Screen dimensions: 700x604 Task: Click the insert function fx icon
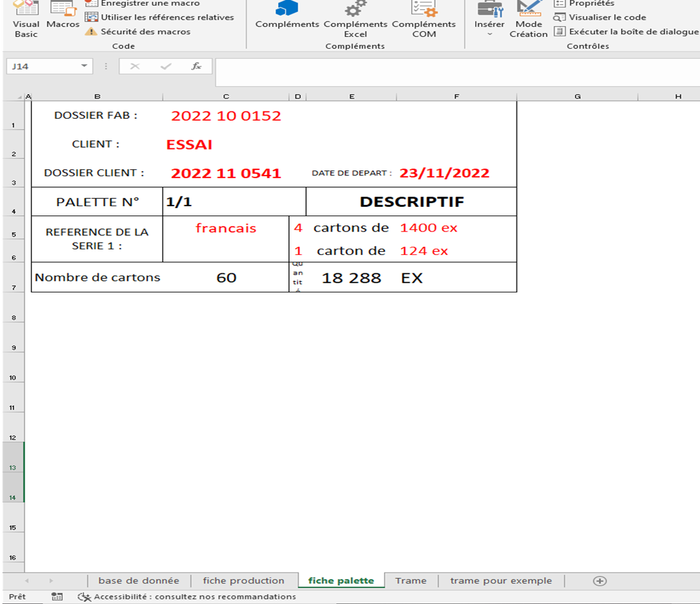tap(196, 66)
